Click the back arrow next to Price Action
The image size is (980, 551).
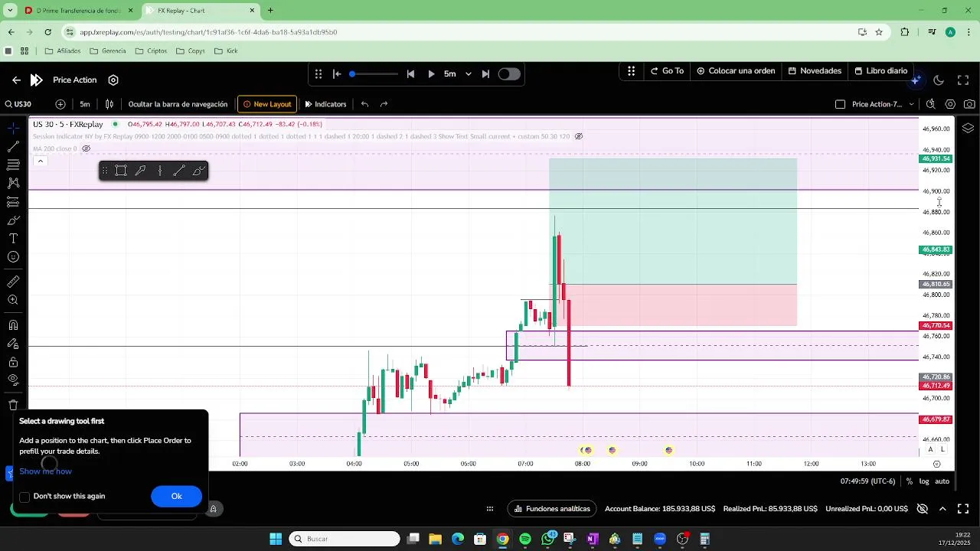tap(16, 80)
